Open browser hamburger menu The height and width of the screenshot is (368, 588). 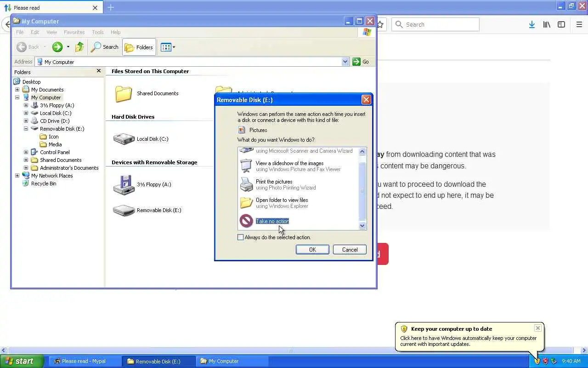(579, 24)
